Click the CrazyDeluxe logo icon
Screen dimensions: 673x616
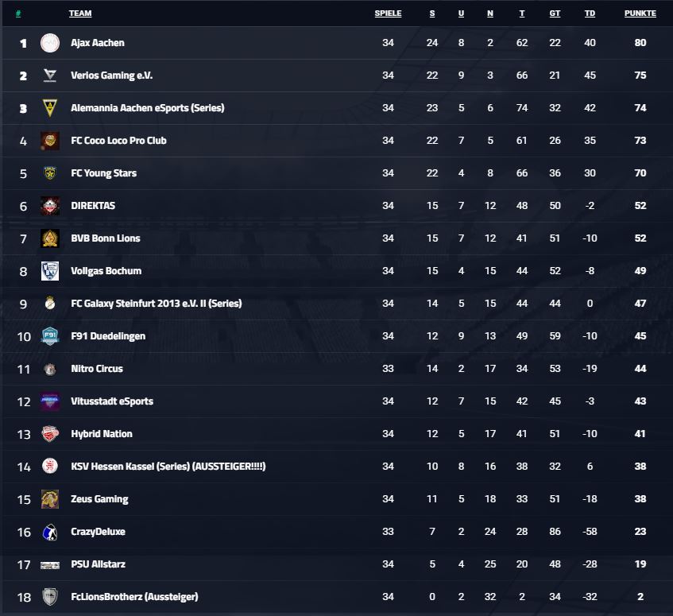pos(50,533)
